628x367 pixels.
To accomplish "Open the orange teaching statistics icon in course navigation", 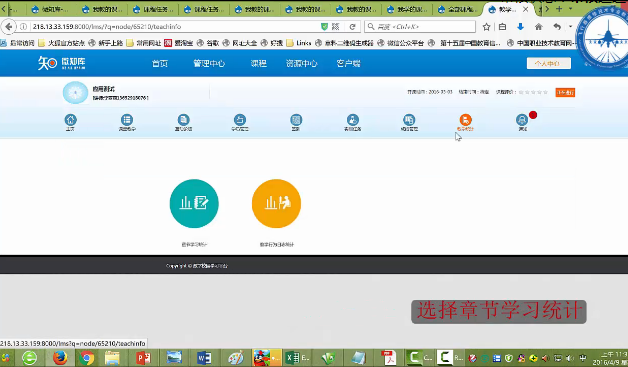I will 465,120.
